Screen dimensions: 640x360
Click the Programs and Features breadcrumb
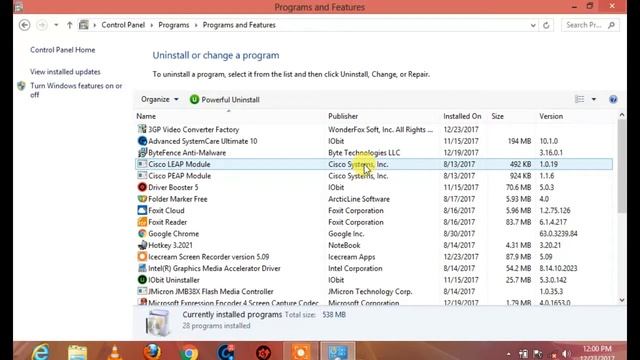point(239,25)
